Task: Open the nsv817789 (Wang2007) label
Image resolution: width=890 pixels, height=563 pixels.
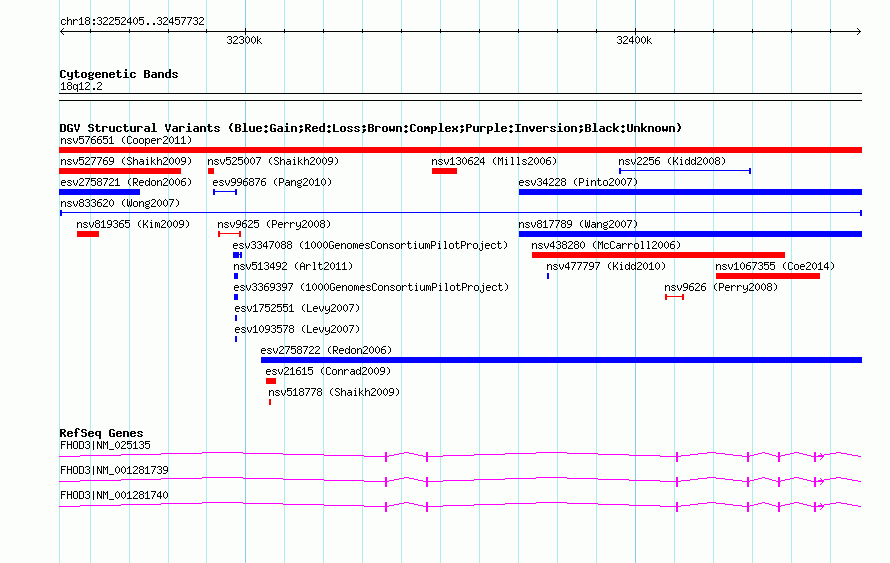Action: point(578,224)
